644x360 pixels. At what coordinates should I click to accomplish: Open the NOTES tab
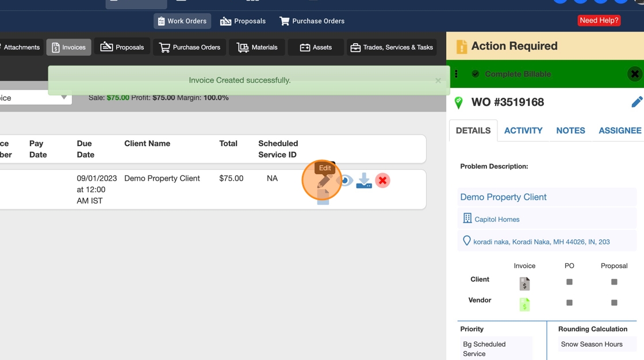point(570,131)
